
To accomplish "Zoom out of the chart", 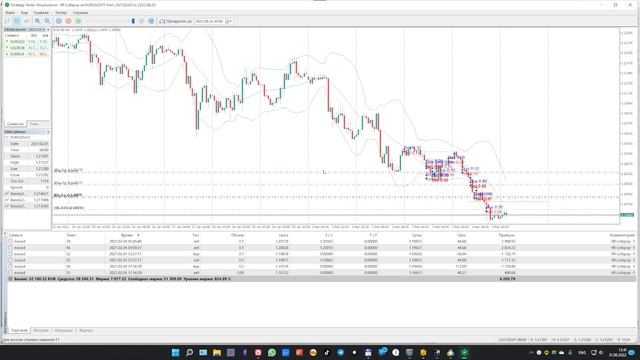I will 47,21.
